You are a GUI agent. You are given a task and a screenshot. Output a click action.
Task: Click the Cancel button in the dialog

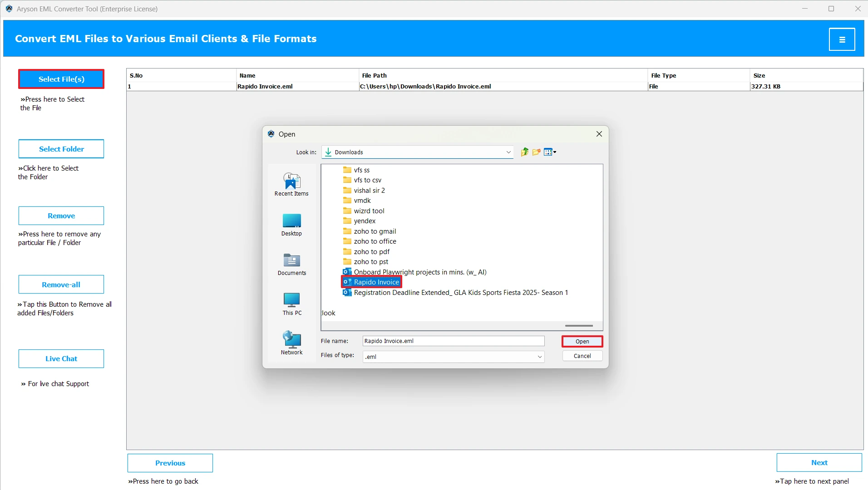coord(582,356)
